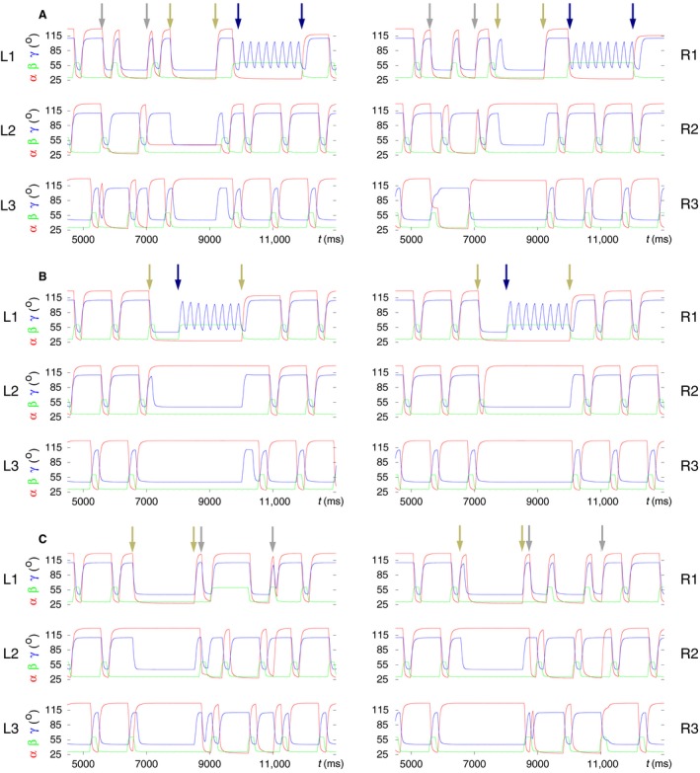
Task: Click the R2 row label in panel B
Action: coord(689,391)
